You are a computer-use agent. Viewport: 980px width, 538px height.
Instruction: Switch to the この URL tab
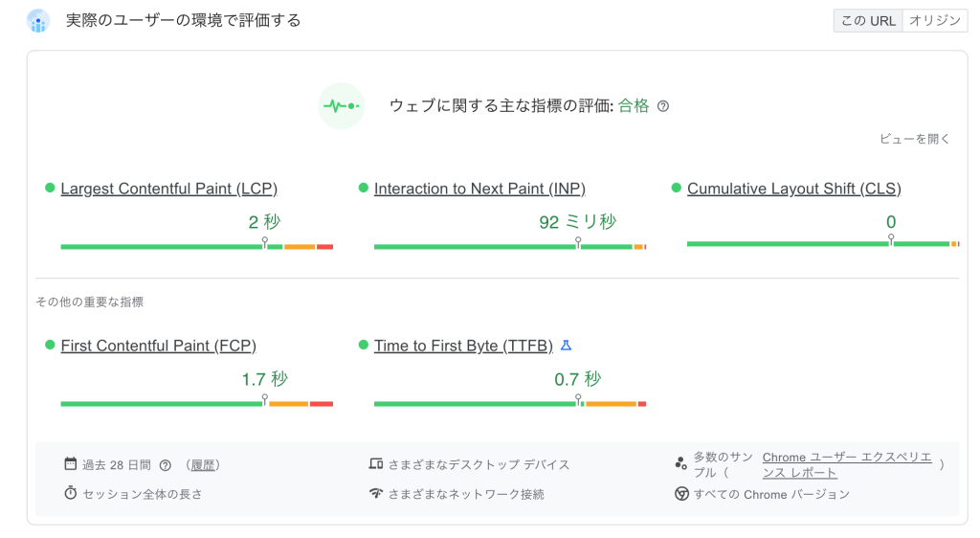pos(868,21)
